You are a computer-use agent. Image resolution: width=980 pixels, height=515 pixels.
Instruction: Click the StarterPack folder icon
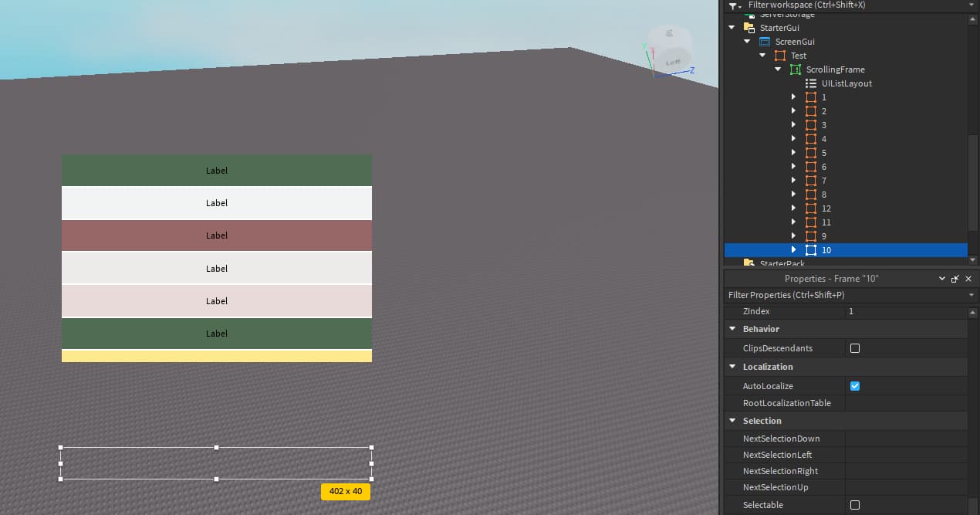[749, 263]
